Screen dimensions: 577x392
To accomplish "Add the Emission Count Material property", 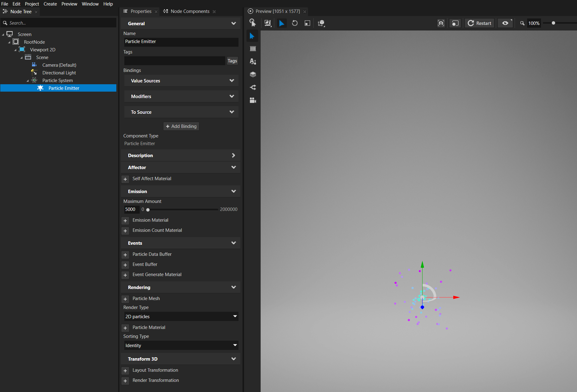I will 125,231.
